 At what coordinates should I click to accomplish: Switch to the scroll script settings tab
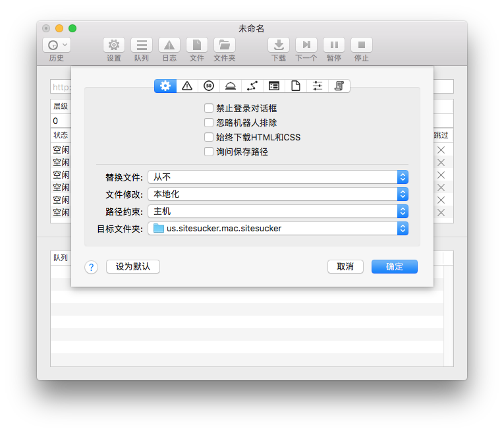pos(339,86)
